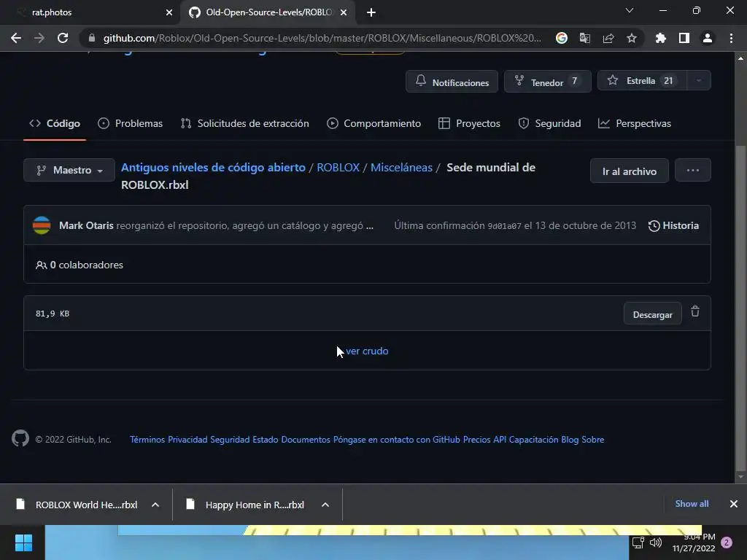Open the Código tab
Screen dimensions: 747x560
(54, 123)
